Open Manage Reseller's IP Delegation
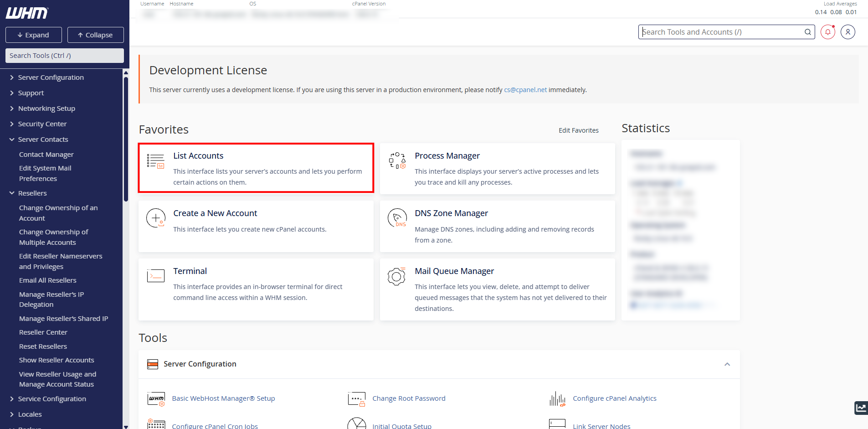This screenshot has width=868, height=429. [51, 300]
